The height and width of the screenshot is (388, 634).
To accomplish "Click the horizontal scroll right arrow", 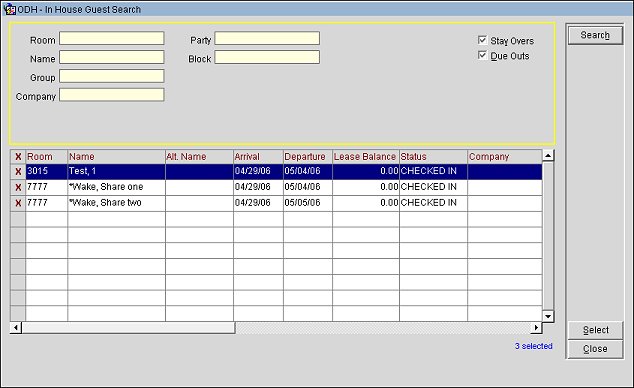I will (x=536, y=327).
